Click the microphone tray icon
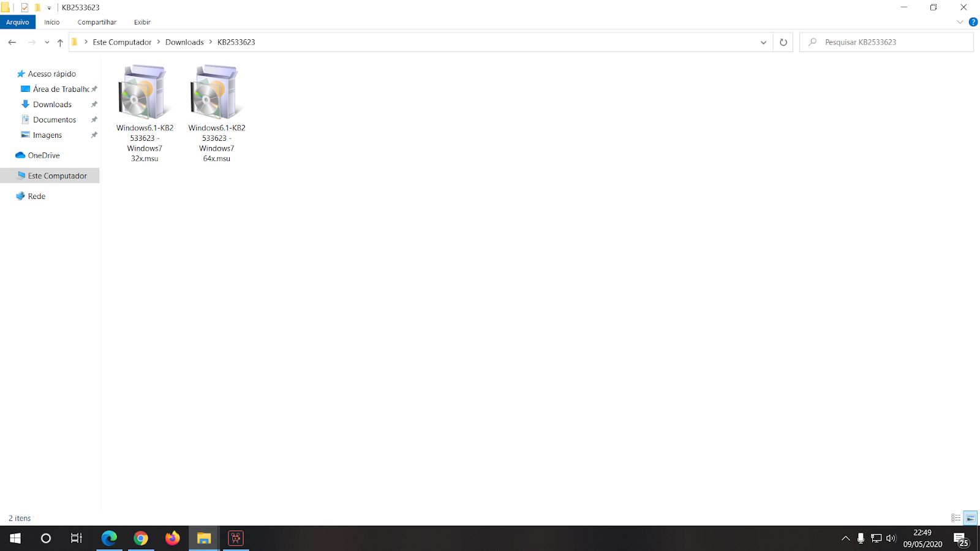Screen dimensions: 980x551 (x=861, y=538)
